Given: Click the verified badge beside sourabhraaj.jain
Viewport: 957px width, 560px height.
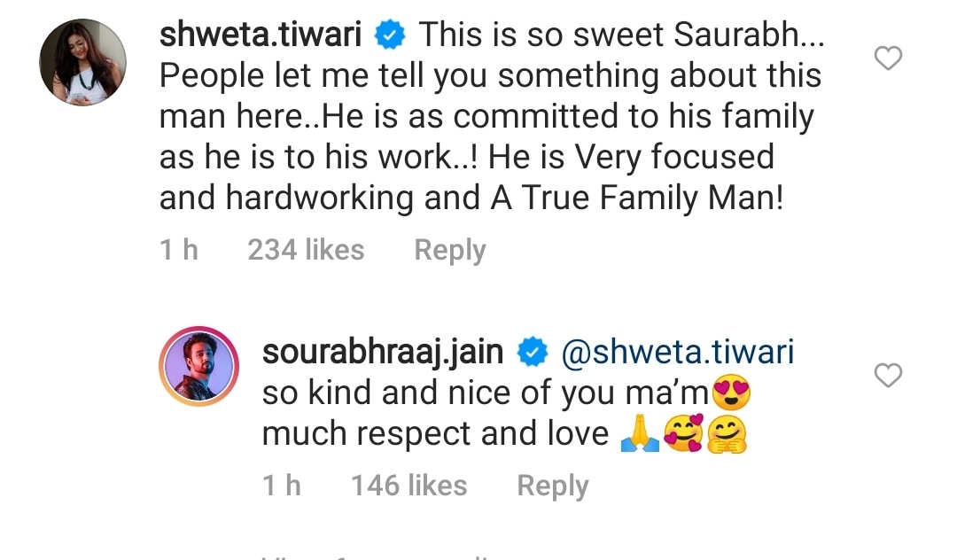Looking at the screenshot, I should (x=533, y=352).
